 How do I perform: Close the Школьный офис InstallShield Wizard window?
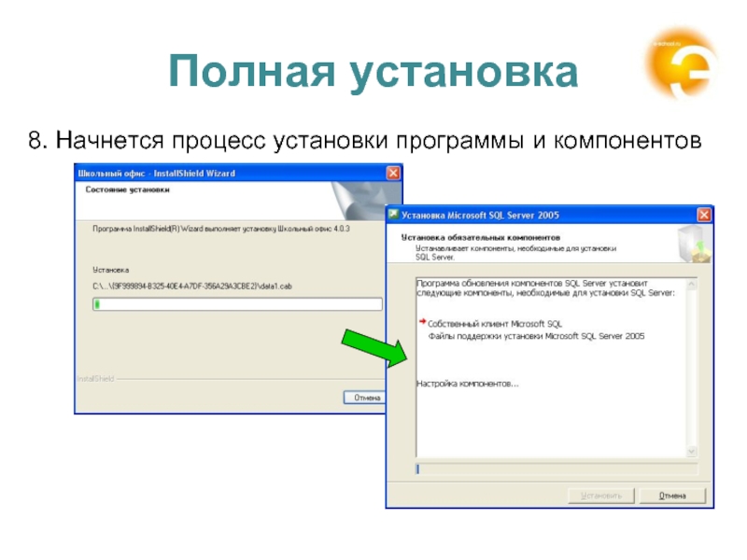[393, 174]
